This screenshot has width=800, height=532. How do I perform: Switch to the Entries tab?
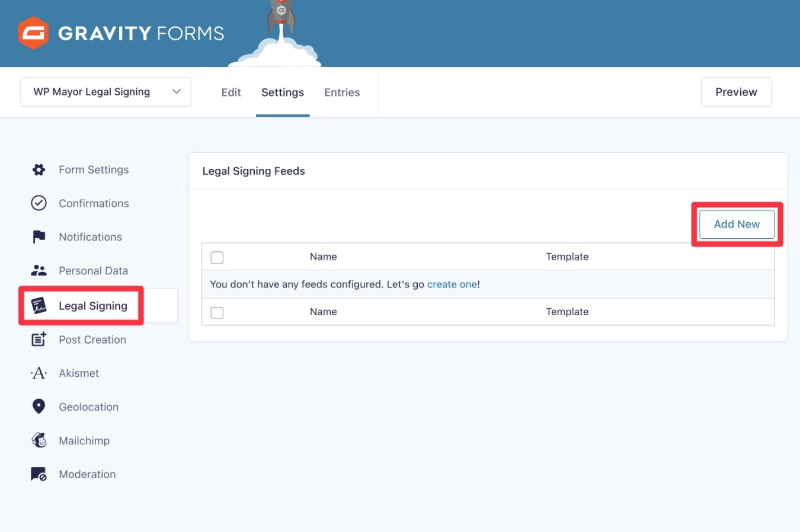click(x=342, y=92)
